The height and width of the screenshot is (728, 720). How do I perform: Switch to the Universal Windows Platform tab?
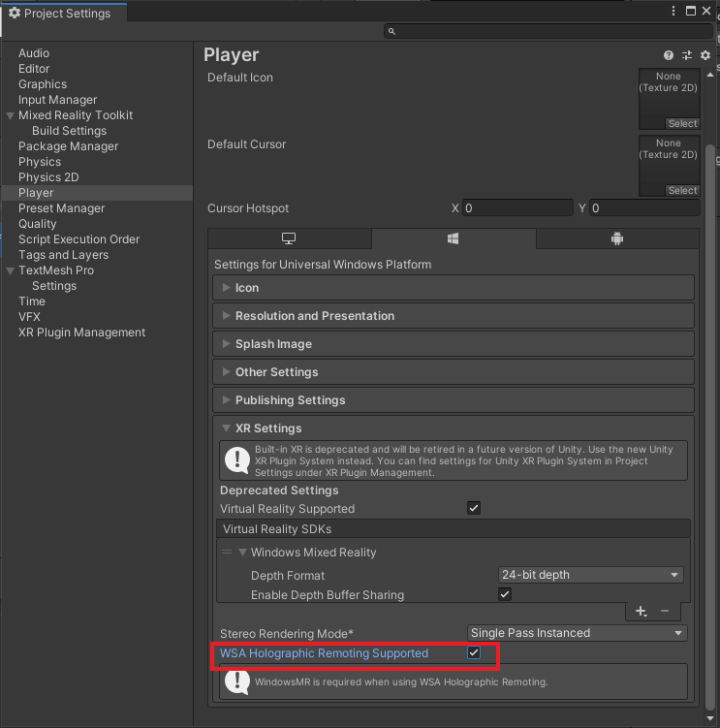coord(454,238)
